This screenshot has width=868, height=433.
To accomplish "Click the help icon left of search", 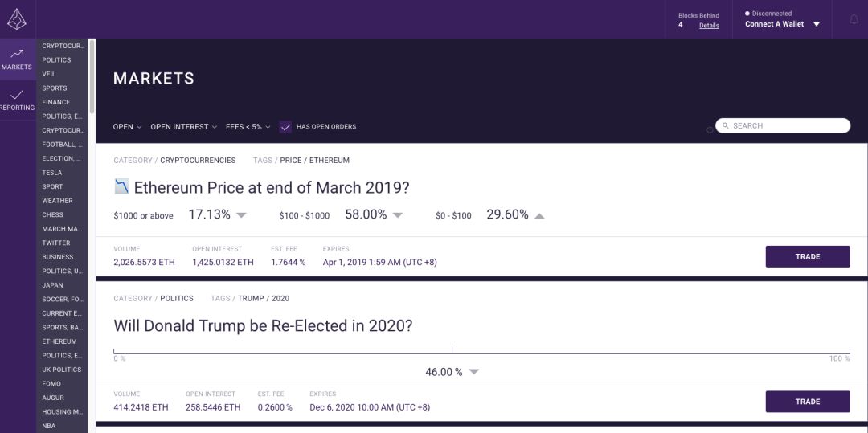I will point(710,130).
